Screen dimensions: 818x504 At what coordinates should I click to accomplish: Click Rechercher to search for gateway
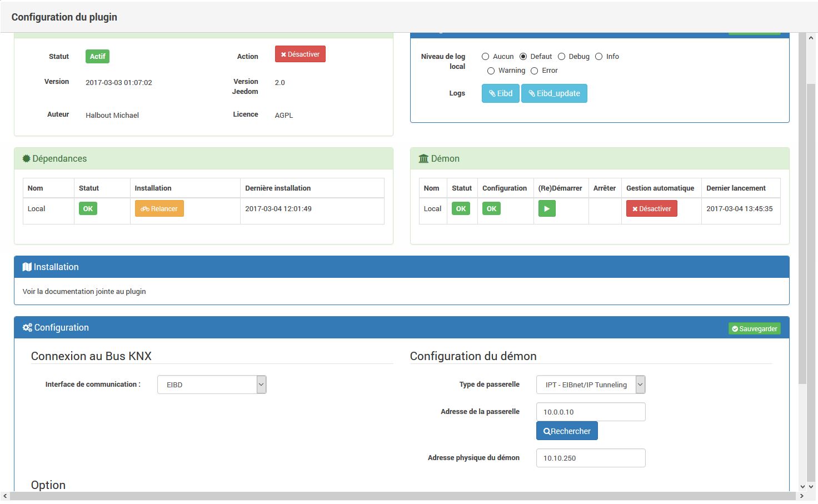click(x=567, y=431)
